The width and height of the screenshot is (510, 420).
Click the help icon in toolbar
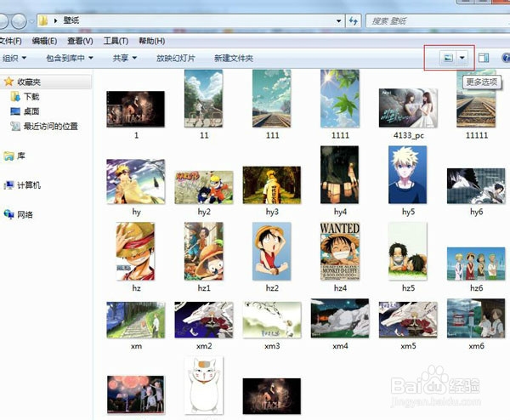tap(506, 58)
